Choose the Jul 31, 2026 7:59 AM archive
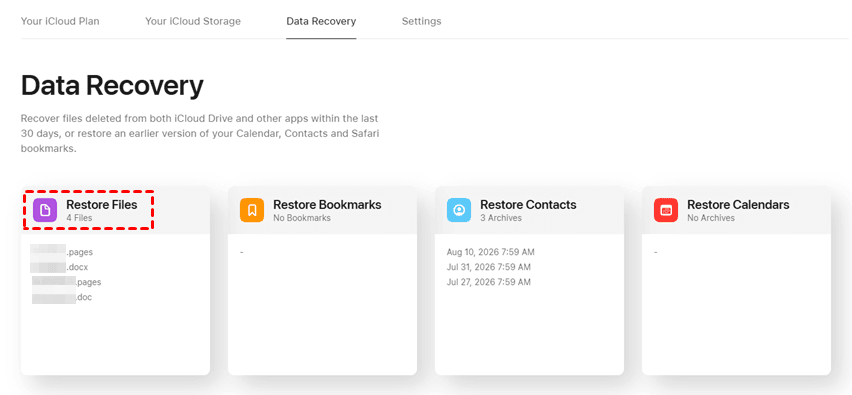852x395 pixels. (488, 267)
